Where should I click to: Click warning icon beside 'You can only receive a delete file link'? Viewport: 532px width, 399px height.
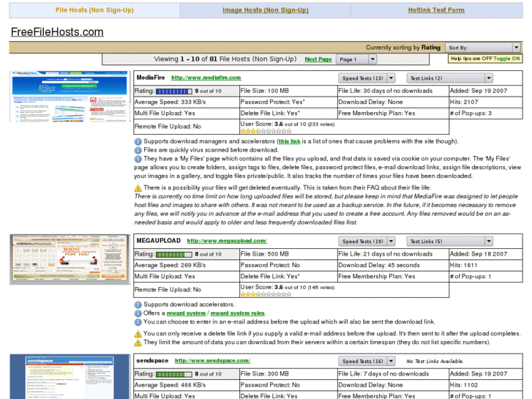(x=138, y=334)
